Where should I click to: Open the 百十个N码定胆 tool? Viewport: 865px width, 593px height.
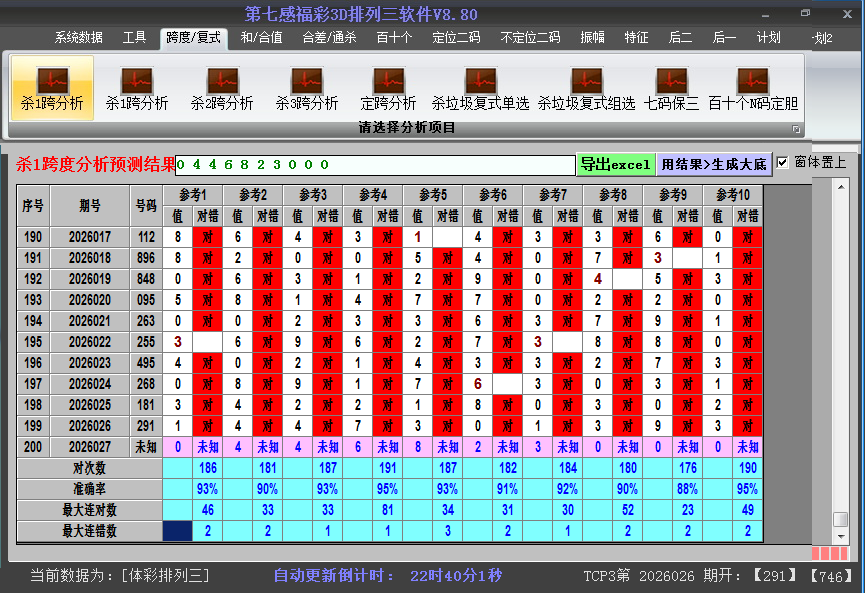pos(753,88)
